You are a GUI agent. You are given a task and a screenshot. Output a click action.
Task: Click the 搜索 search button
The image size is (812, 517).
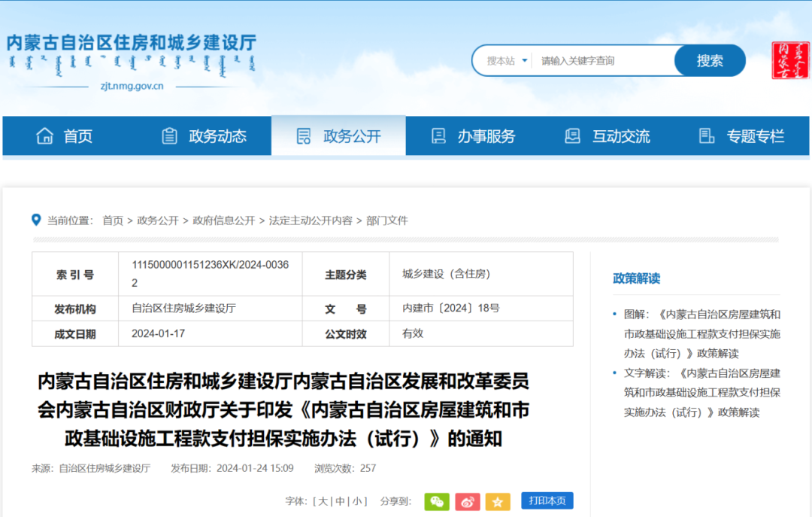click(709, 60)
